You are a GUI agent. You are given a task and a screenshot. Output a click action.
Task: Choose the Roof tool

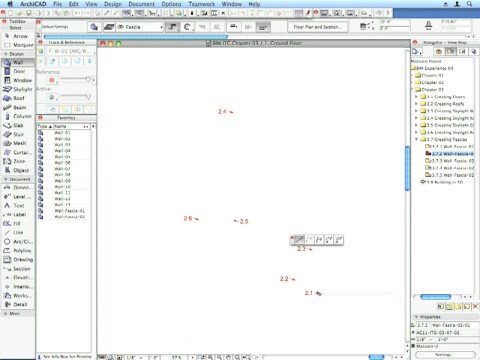click(17, 98)
